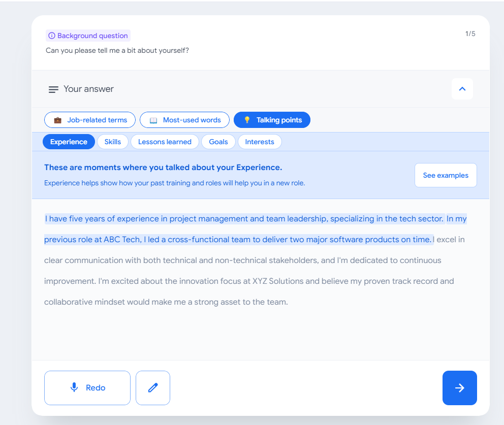
Task: Click the info icon beside Background question
Action: click(52, 36)
